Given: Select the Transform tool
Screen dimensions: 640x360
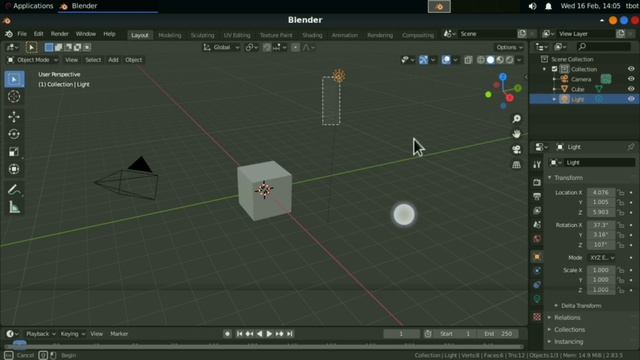Looking at the screenshot, I should [14, 169].
